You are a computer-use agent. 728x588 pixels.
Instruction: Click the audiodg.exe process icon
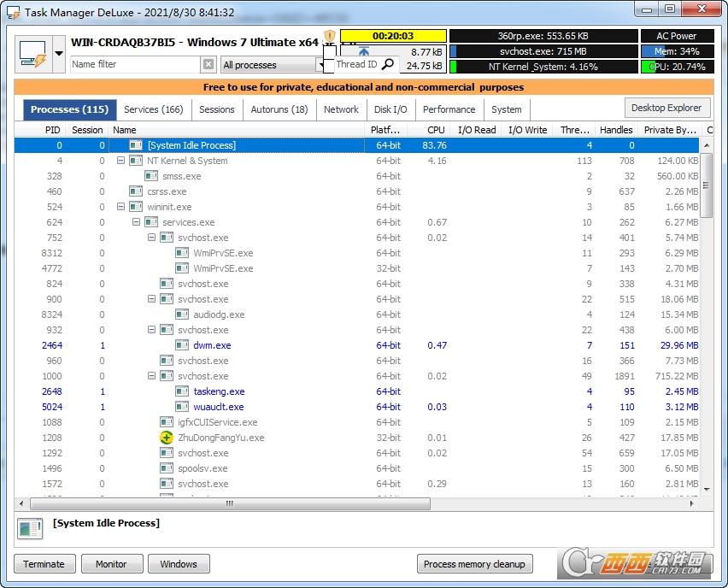182,315
